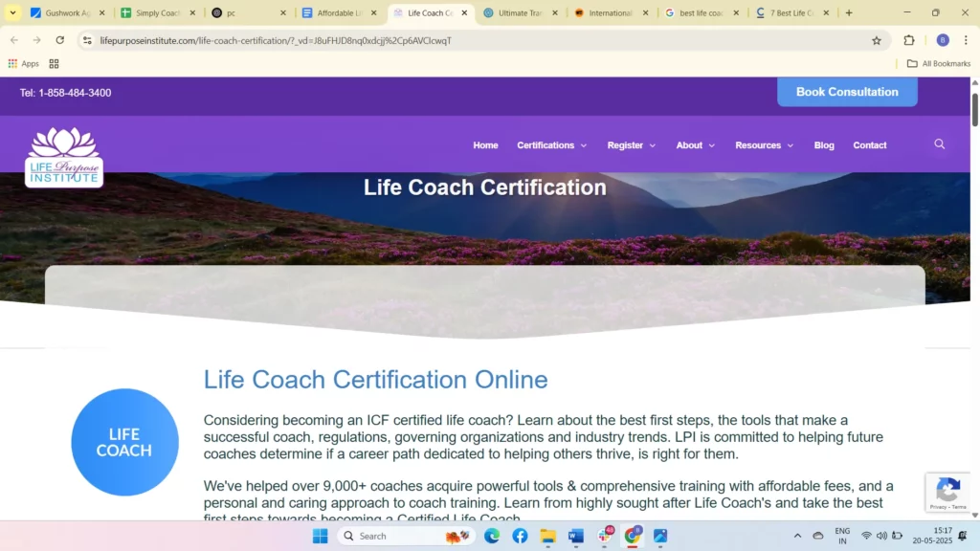Call via the Tel: 1-858-484-3400 link
The image size is (980, 551).
pos(66,93)
